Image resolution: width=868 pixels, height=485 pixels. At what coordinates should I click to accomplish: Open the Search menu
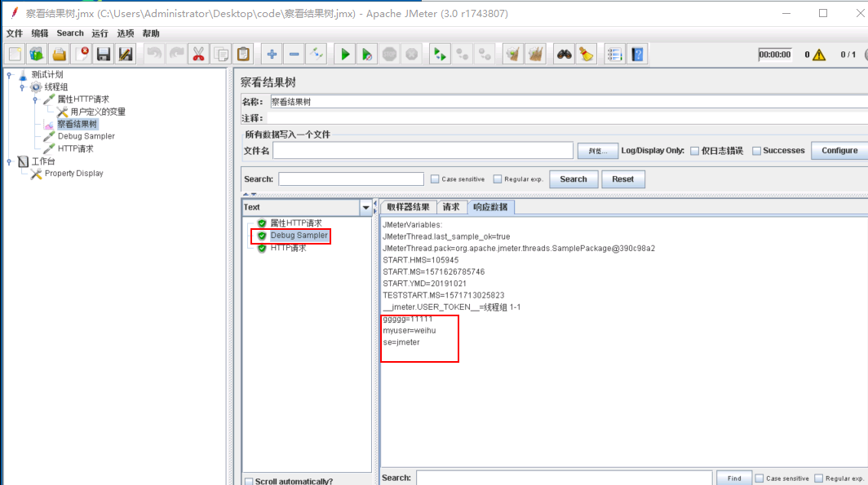(x=70, y=33)
